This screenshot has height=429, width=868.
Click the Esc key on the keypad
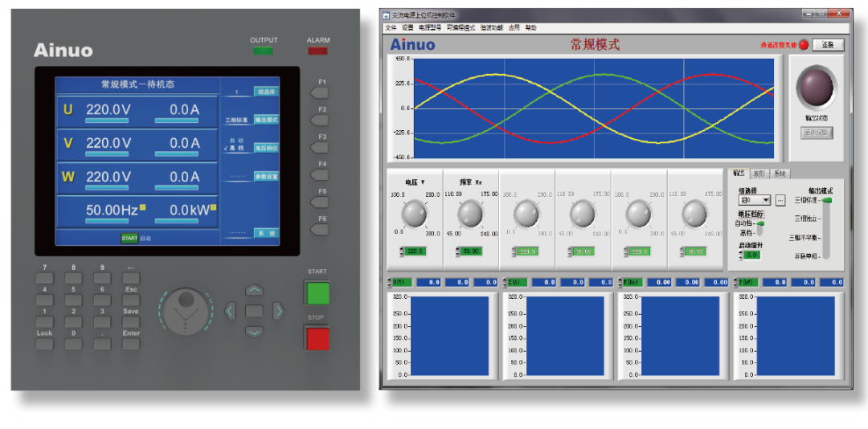pyautogui.click(x=131, y=300)
